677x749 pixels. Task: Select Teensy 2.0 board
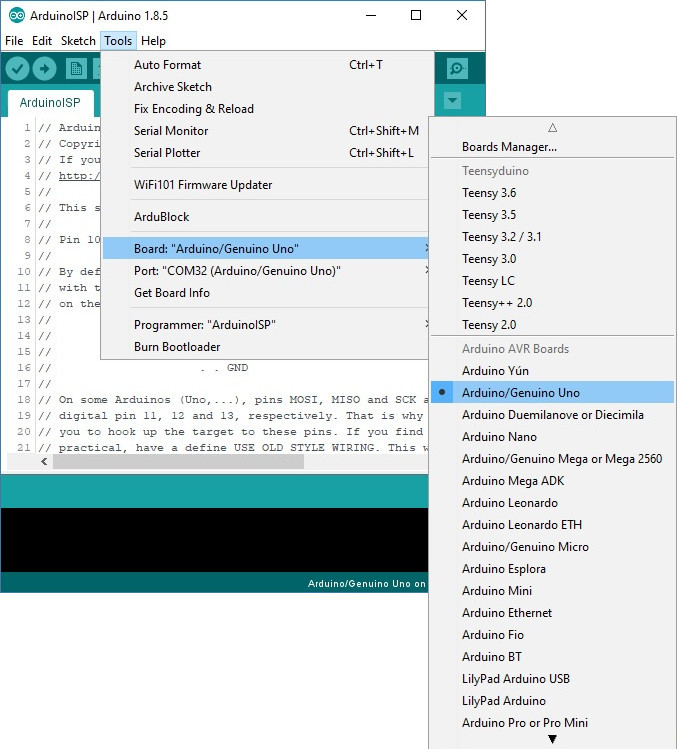pos(552,325)
